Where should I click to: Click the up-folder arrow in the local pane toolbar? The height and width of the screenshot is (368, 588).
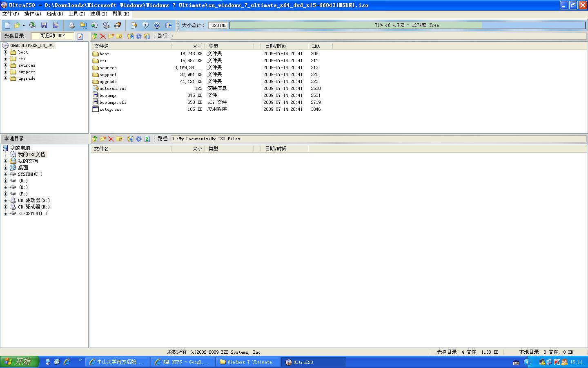95,139
